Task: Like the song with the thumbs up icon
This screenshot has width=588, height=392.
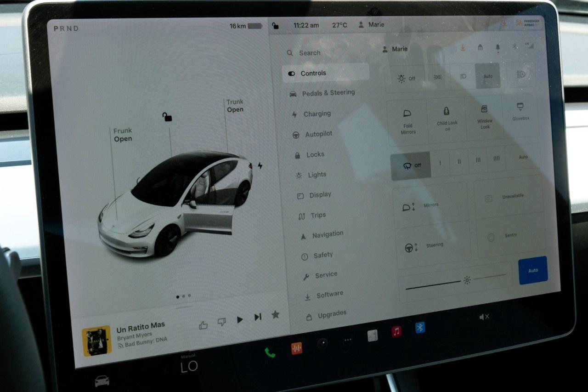Action: [x=203, y=325]
